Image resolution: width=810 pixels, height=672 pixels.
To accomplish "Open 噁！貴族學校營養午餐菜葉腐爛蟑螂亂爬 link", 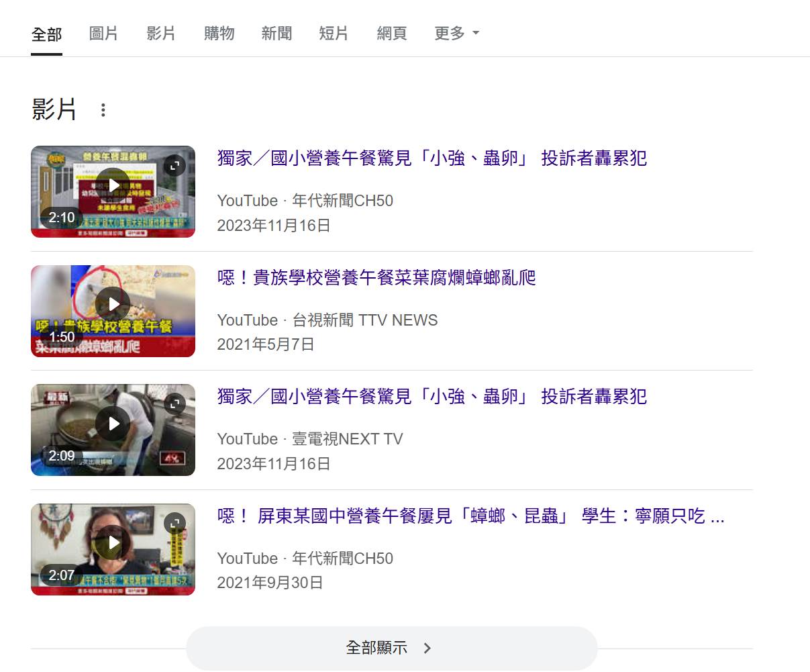I will click(x=376, y=277).
